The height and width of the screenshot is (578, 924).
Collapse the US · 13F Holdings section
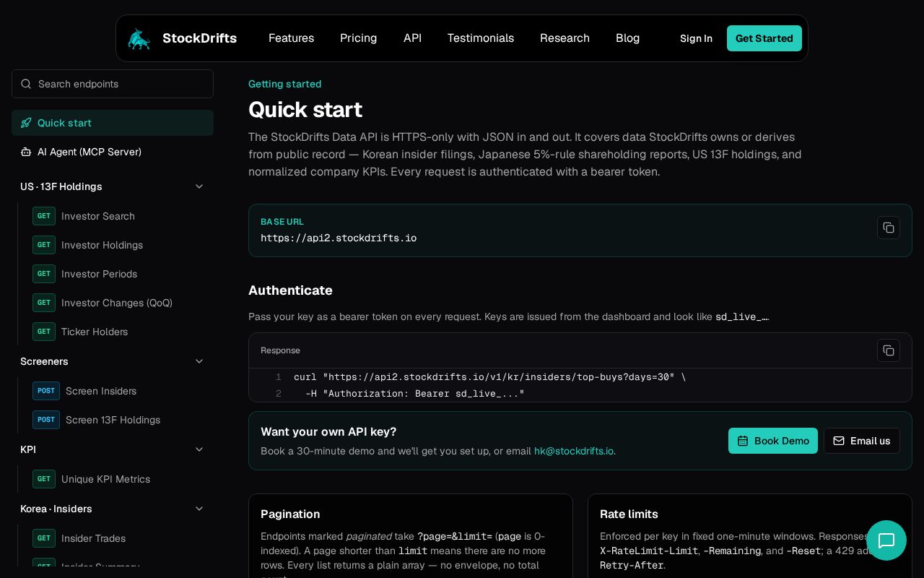click(199, 186)
